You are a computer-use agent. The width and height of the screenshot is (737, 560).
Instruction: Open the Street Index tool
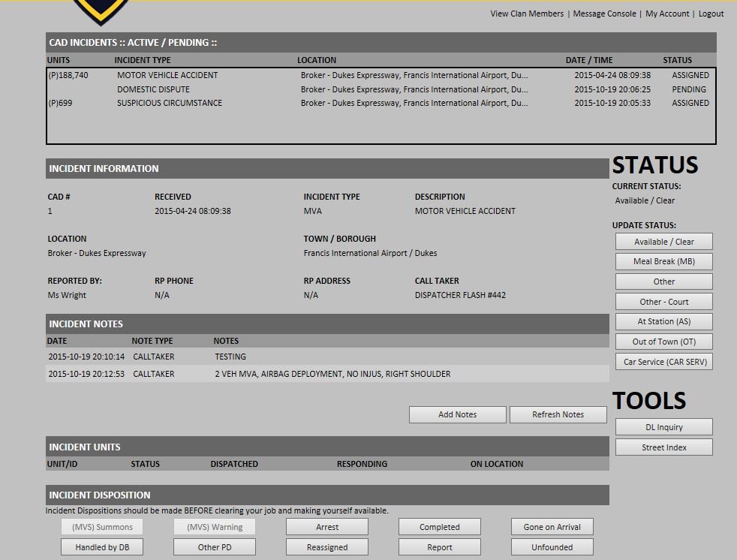tap(663, 447)
